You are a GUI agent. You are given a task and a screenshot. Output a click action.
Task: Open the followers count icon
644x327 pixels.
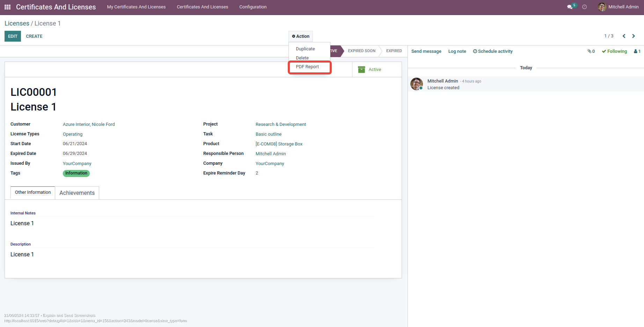pos(637,51)
